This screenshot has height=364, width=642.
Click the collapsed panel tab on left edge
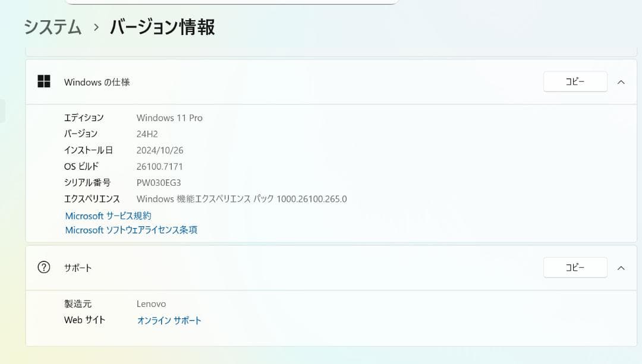2,110
